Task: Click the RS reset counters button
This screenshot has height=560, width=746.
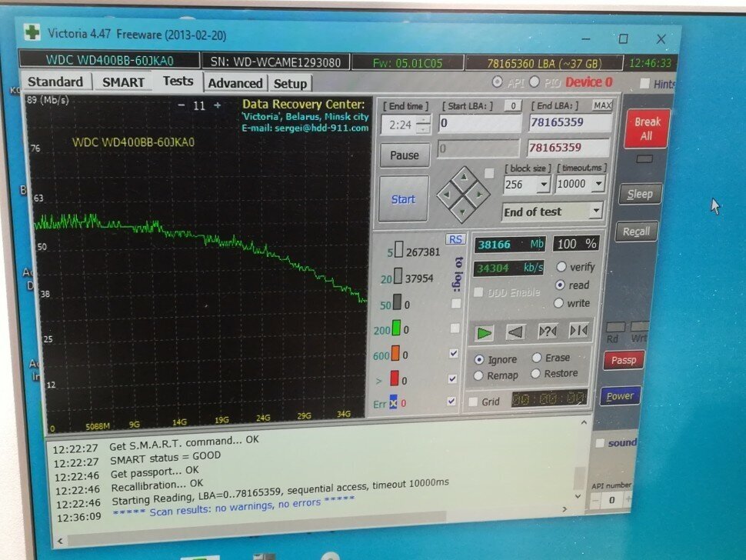Action: 455,239
